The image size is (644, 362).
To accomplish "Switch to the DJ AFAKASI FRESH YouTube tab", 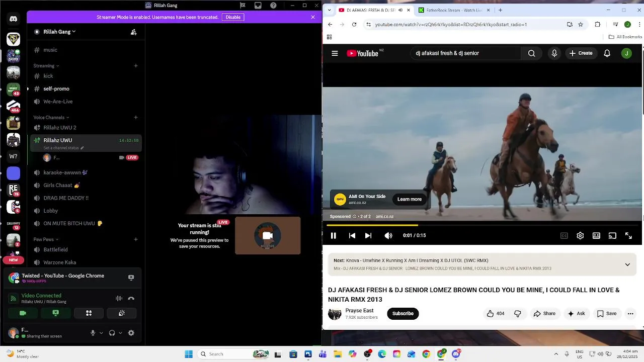I will click(374, 10).
